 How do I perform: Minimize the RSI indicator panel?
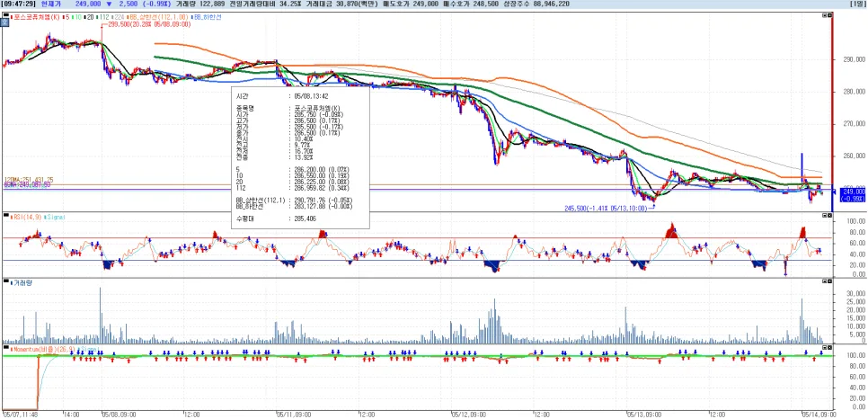(824, 215)
